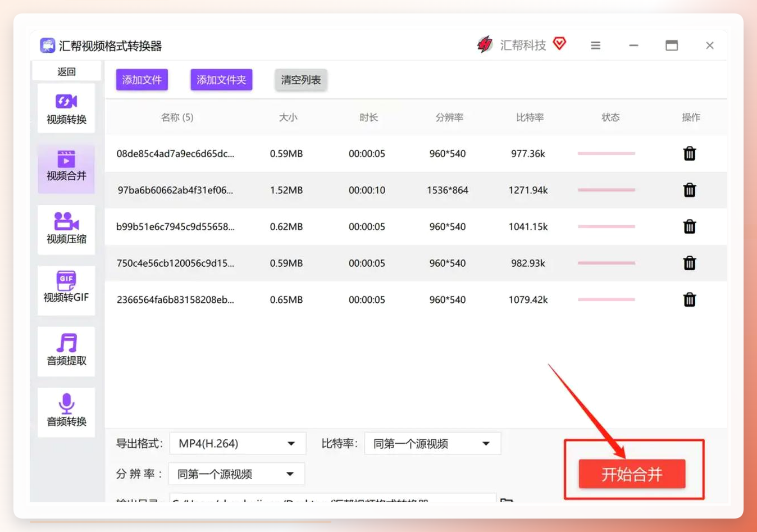Click the status progress bar of 2366564fa6b83158208eb
757x532 pixels.
[606, 299]
